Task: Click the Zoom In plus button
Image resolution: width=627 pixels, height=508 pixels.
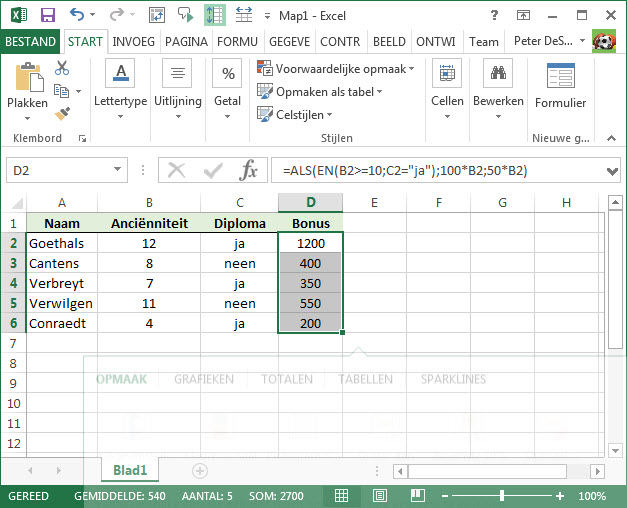Action: click(560, 496)
